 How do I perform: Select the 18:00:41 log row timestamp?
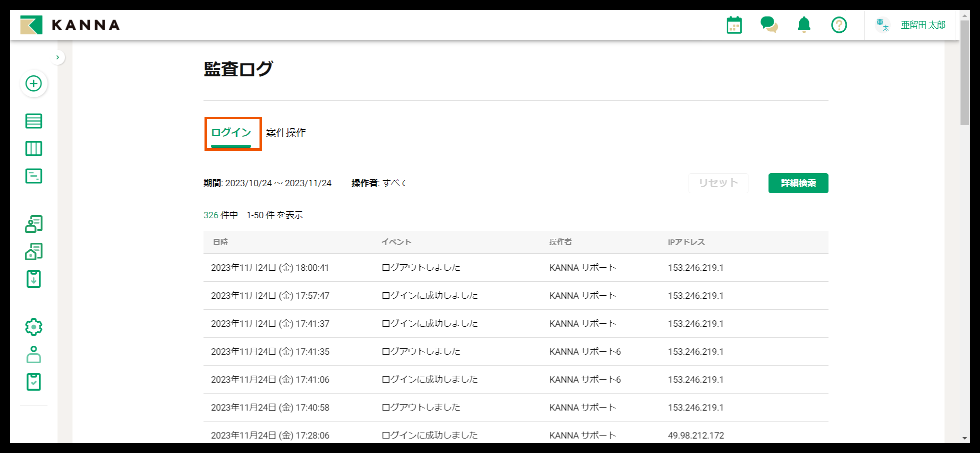tap(270, 267)
